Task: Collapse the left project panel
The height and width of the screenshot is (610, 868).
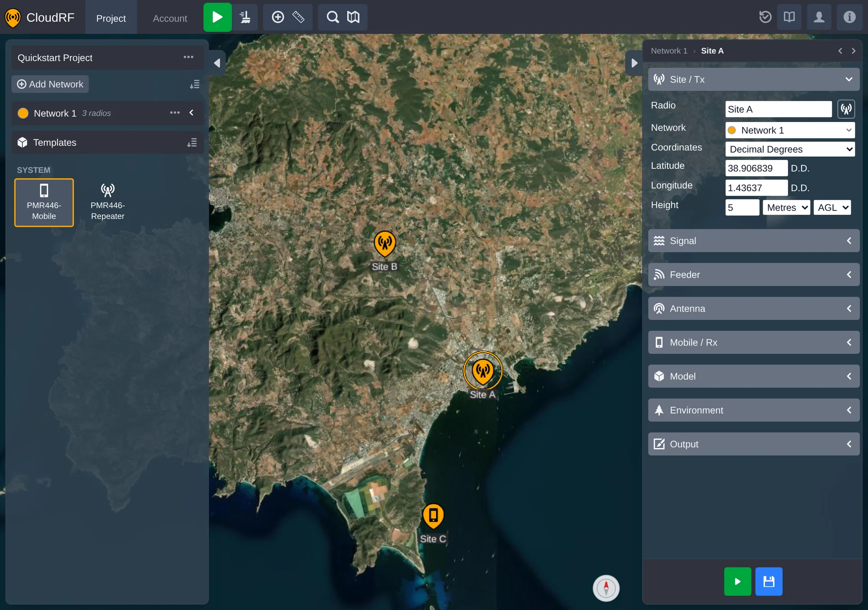Action: click(x=217, y=63)
